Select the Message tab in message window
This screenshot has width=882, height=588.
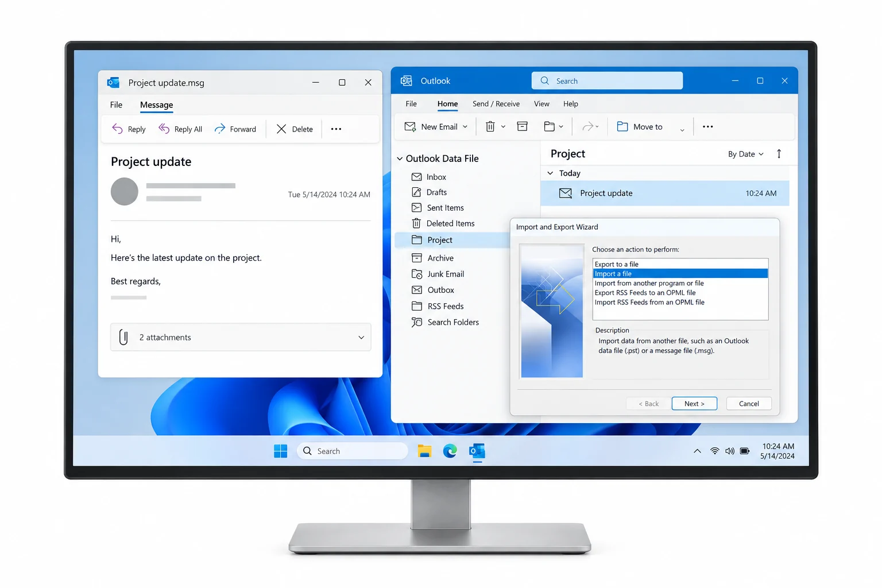coord(156,105)
